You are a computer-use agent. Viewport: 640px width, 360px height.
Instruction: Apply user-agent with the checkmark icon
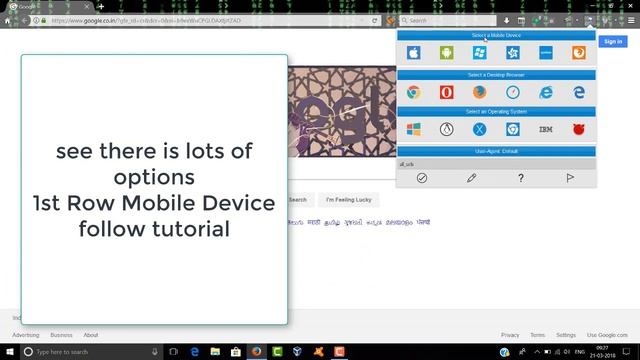point(422,178)
